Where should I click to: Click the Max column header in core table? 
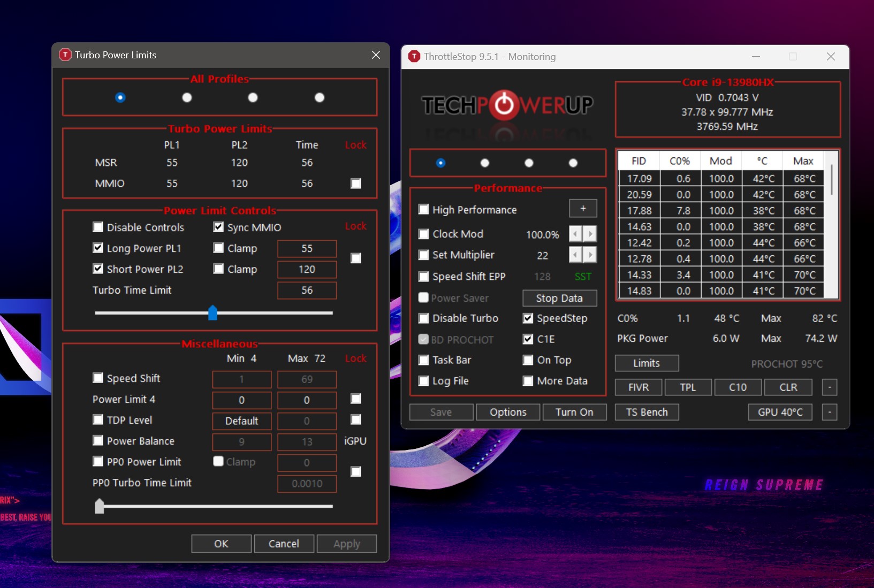803,161
